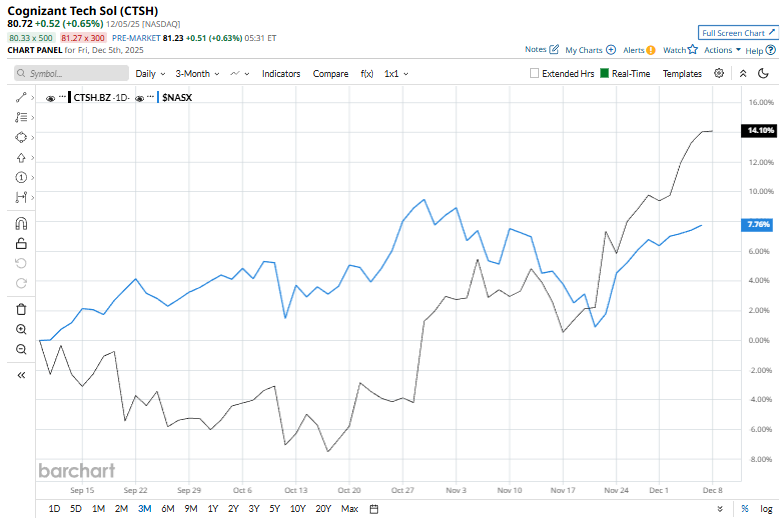782x521 pixels.
Task: Click the Alerts link
Action: pyautogui.click(x=634, y=50)
